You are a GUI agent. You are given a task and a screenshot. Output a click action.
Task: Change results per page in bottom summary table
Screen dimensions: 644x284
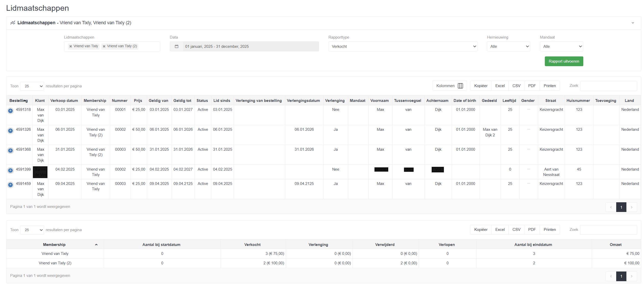pyautogui.click(x=32, y=230)
